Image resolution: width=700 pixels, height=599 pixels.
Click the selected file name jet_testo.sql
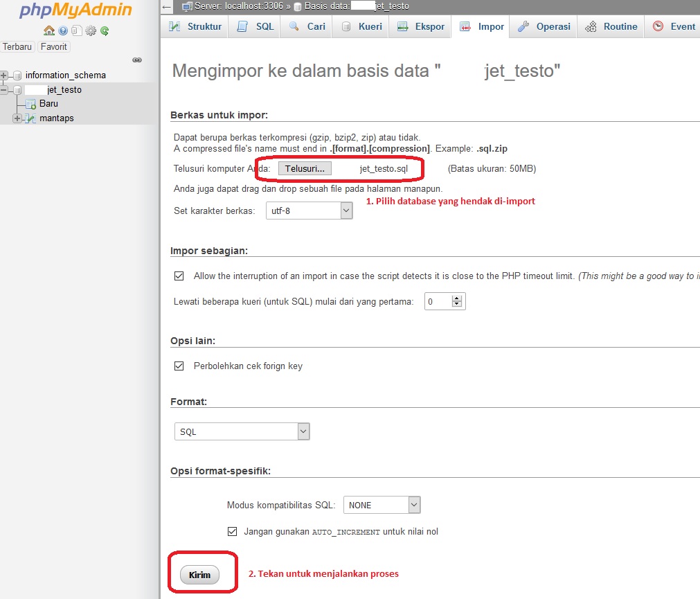tap(384, 169)
